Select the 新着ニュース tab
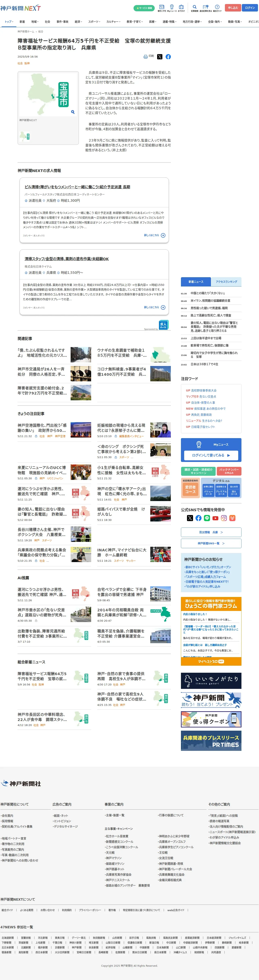259x980 pixels. tap(196, 281)
